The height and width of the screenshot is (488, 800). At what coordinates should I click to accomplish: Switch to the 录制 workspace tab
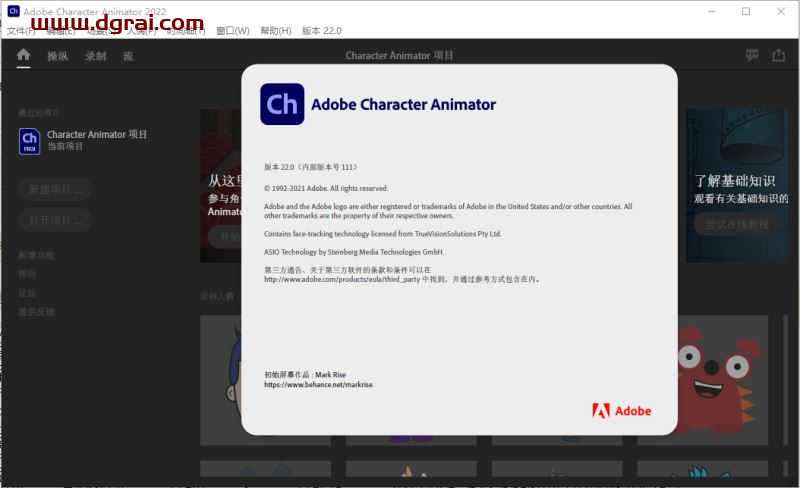point(95,56)
